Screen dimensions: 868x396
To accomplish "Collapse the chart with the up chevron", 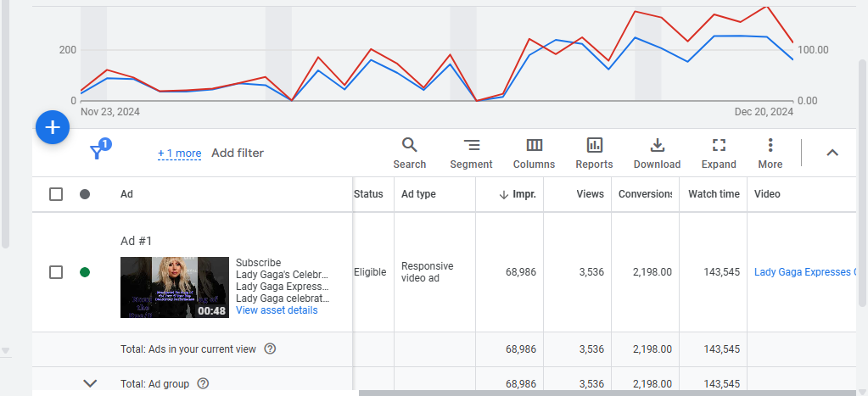I will click(x=832, y=153).
